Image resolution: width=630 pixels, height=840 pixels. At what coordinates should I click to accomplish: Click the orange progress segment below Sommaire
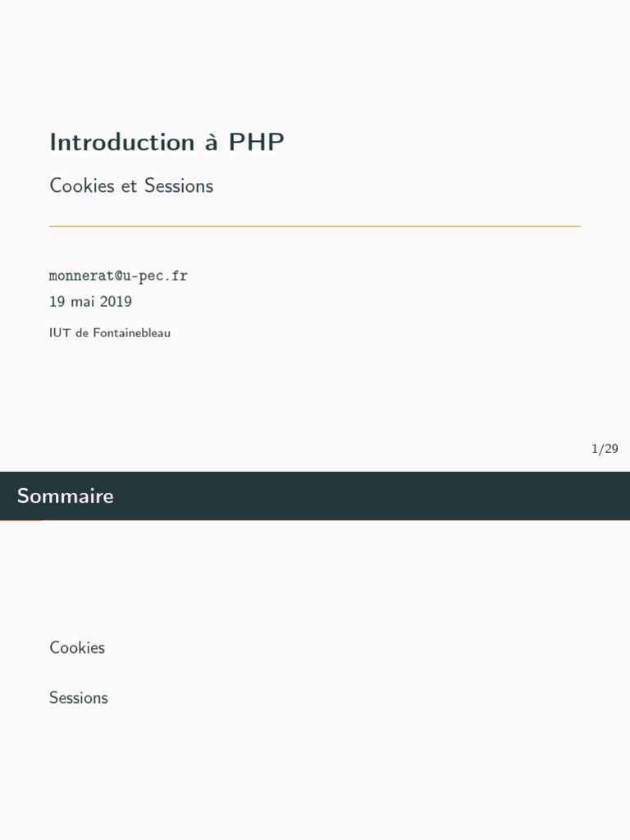[21, 520]
